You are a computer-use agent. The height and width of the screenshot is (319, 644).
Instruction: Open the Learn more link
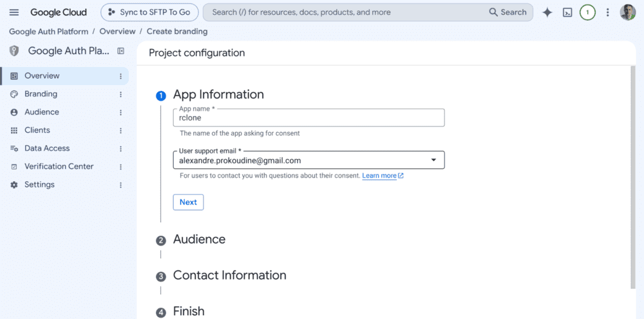tap(383, 176)
